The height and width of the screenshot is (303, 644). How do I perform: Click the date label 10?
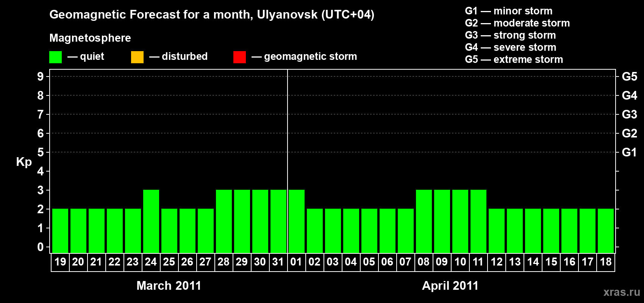point(460,262)
